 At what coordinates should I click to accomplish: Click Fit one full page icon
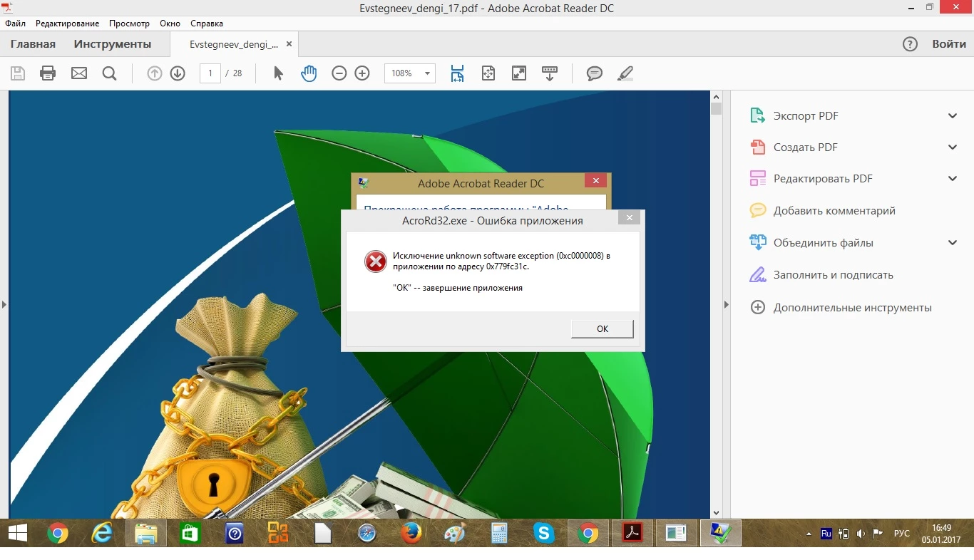[488, 73]
